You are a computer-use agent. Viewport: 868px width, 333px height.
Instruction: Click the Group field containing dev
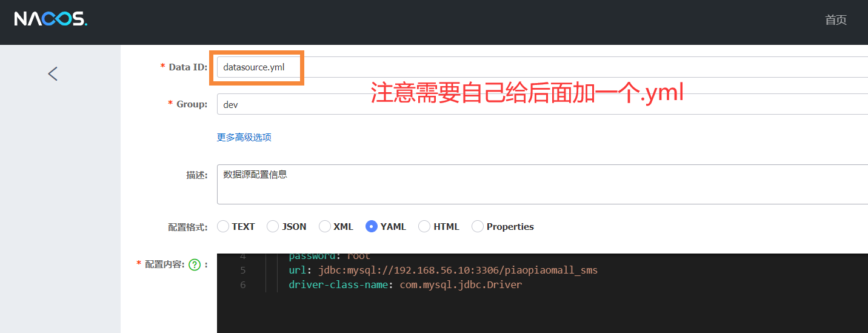pyautogui.click(x=542, y=104)
